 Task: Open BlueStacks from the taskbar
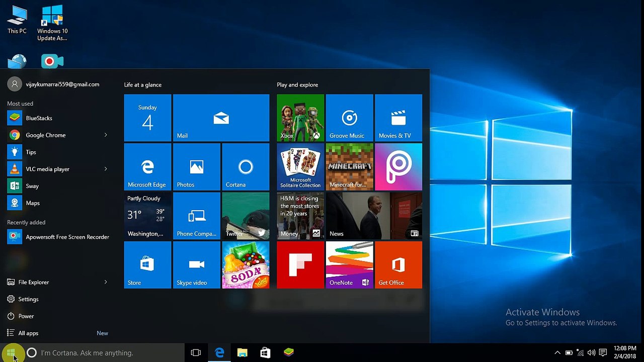coord(288,353)
